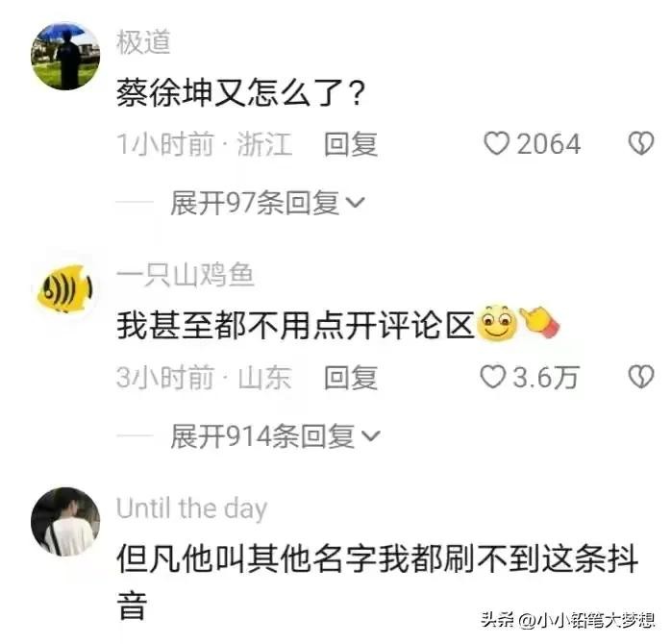This screenshot has height=644, width=671.
Task: Reply to 极道's comment via 回复
Action: 351,144
